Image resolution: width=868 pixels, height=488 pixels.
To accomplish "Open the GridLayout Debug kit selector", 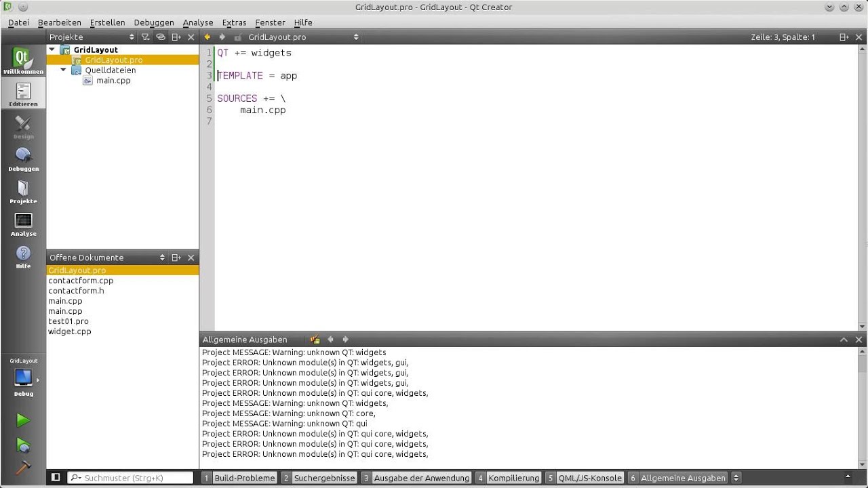I will click(23, 378).
